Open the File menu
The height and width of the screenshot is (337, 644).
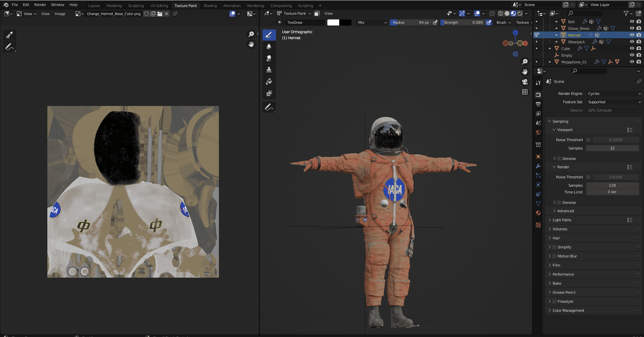(x=15, y=5)
